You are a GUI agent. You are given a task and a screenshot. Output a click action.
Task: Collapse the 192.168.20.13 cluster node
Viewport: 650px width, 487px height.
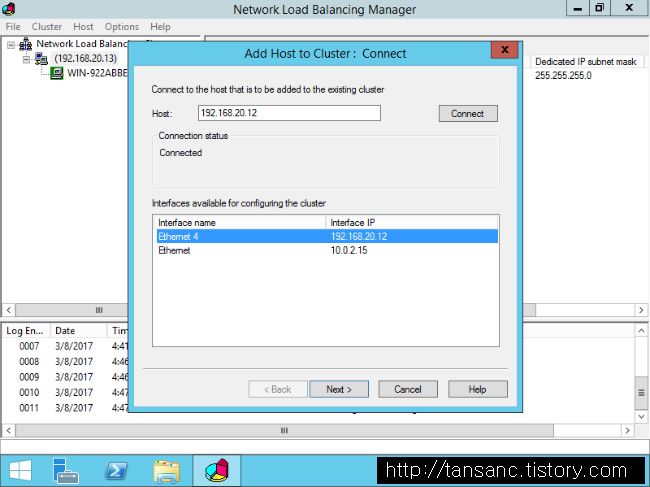click(x=27, y=59)
